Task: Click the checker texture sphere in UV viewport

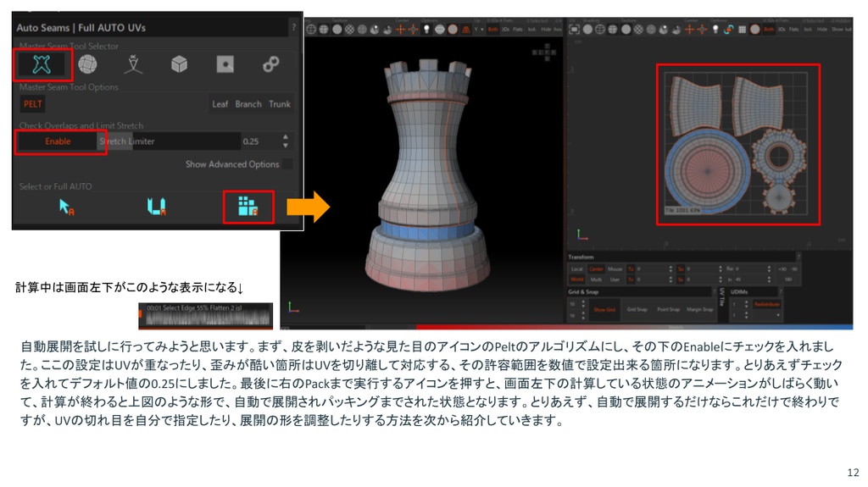Action: [638, 30]
